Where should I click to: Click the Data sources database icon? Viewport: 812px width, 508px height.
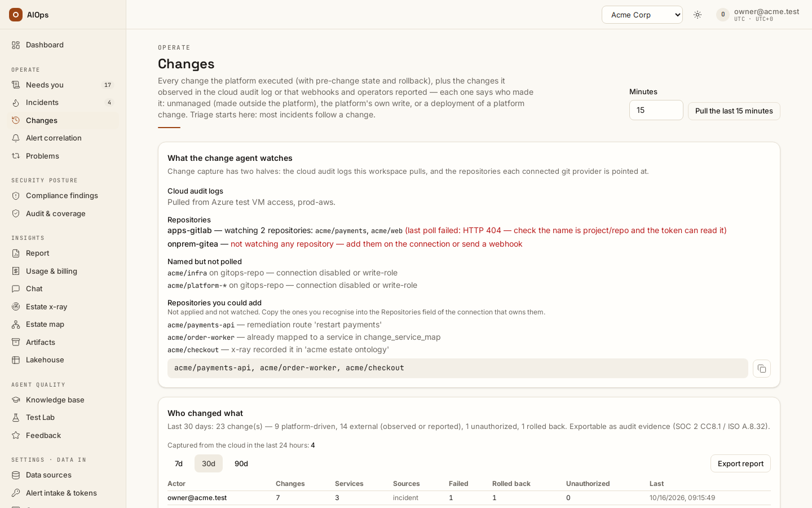(x=16, y=475)
